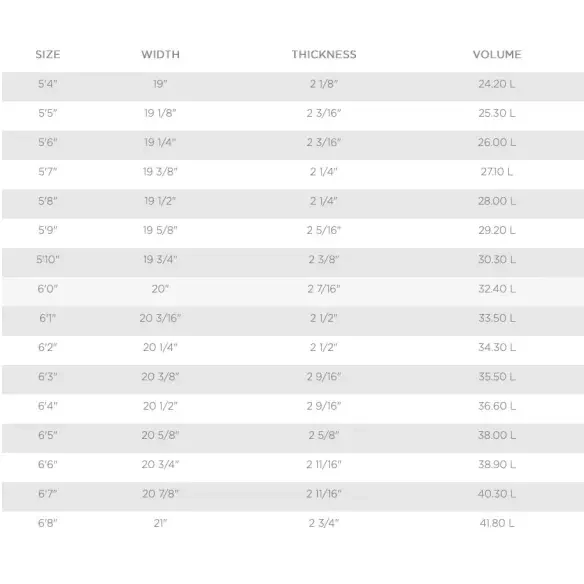Screen dimensions: 584x584
Task: Click the VOLUME column header
Action: pyautogui.click(x=497, y=54)
